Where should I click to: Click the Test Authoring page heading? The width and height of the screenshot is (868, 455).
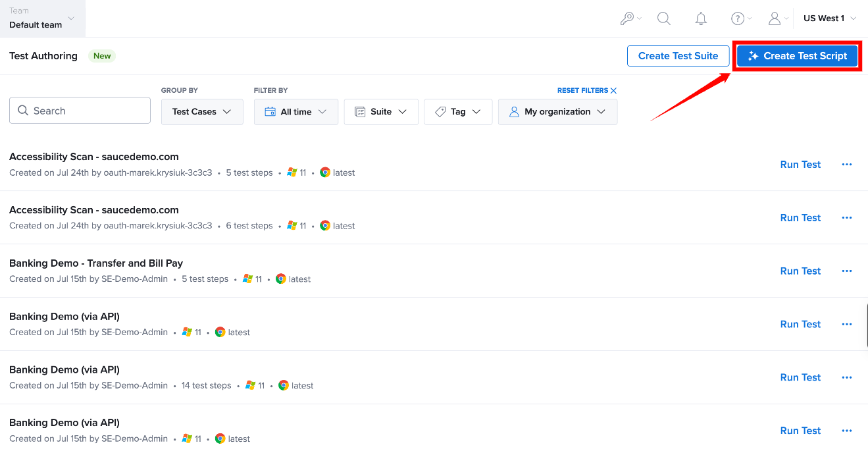[43, 56]
